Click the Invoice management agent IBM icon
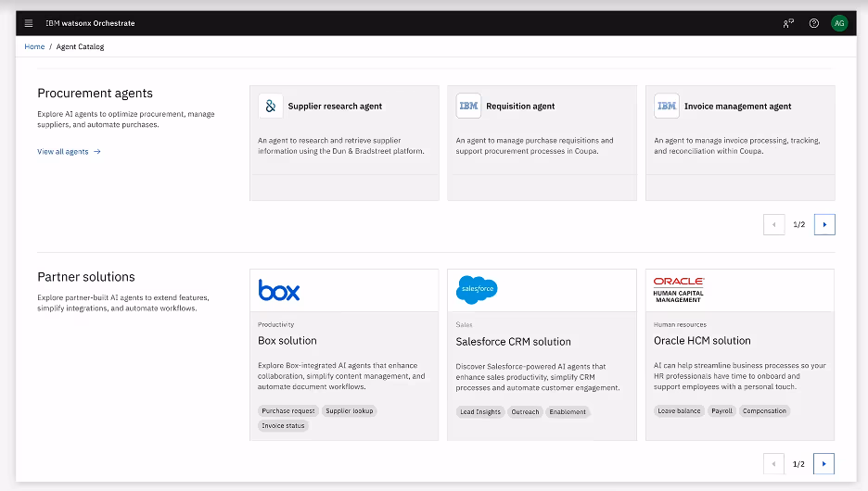This screenshot has width=868, height=491. (x=667, y=107)
